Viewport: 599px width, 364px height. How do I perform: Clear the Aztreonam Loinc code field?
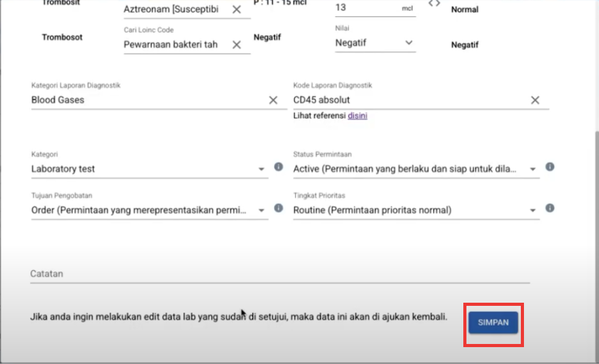[x=237, y=9]
